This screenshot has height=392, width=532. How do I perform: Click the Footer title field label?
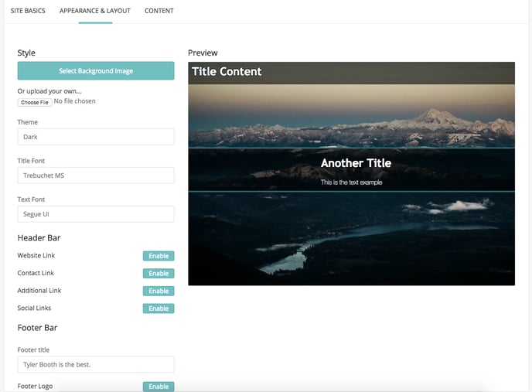[x=33, y=350]
